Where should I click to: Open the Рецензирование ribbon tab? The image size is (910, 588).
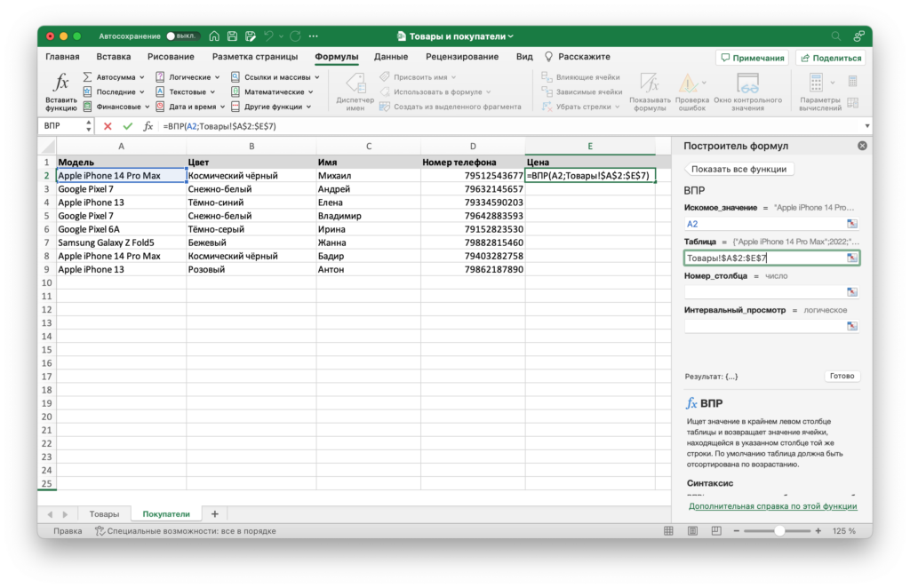462,57
